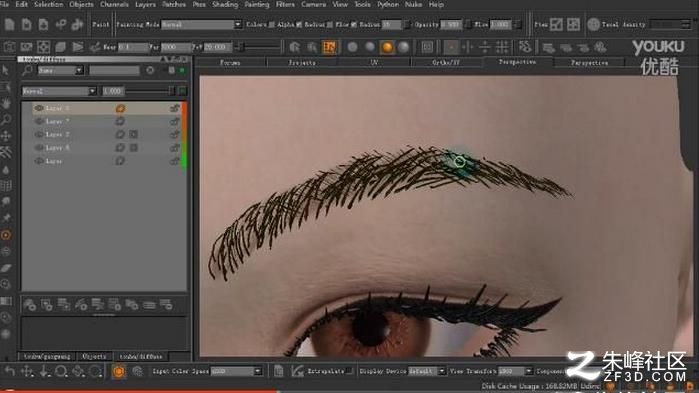This screenshot has width=699, height=393.
Task: Toggle the Extrapolate checkbox in bottom toolbar
Action: pos(350,371)
